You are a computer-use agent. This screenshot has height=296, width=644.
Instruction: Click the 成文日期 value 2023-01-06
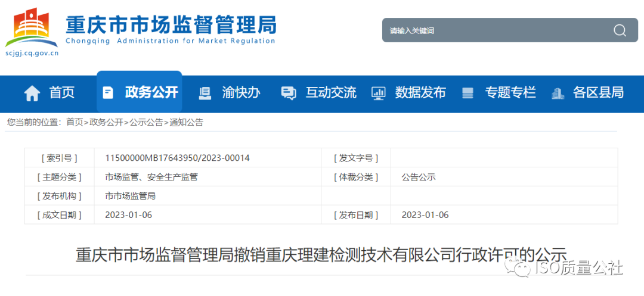click(129, 215)
